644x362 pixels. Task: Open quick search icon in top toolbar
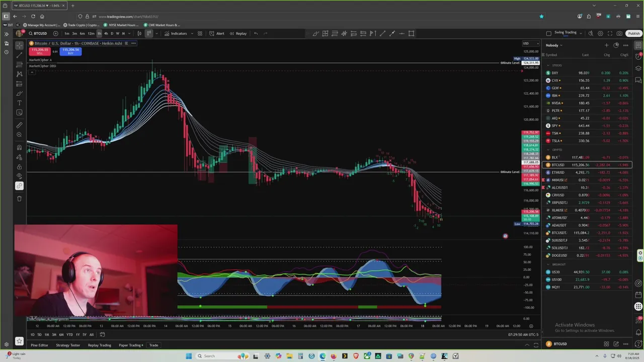point(591,34)
